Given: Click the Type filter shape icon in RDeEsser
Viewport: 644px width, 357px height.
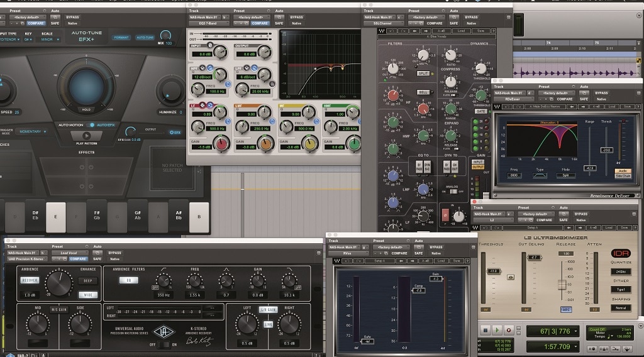Looking at the screenshot, I should tap(540, 175).
